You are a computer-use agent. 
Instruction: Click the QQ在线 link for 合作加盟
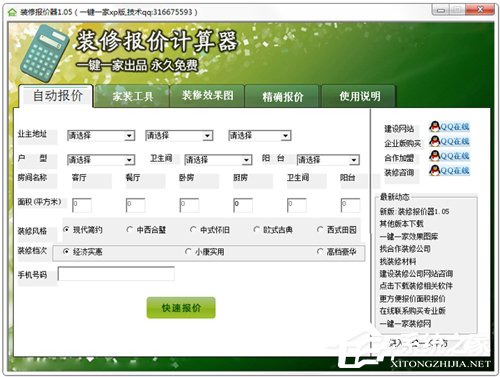(455, 156)
